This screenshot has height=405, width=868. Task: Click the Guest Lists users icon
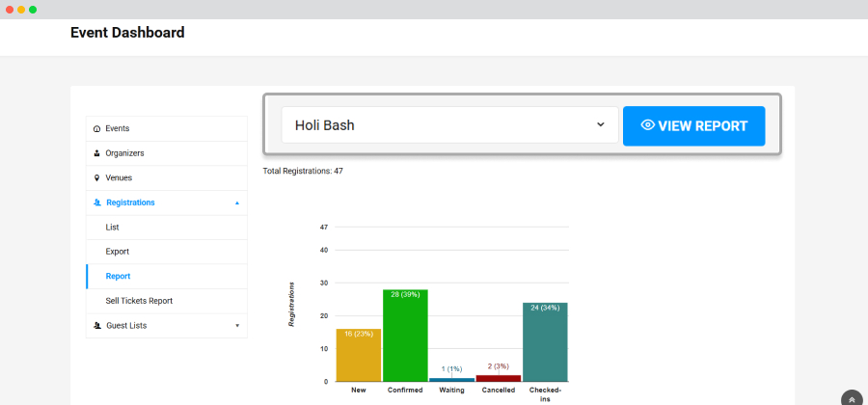point(97,326)
